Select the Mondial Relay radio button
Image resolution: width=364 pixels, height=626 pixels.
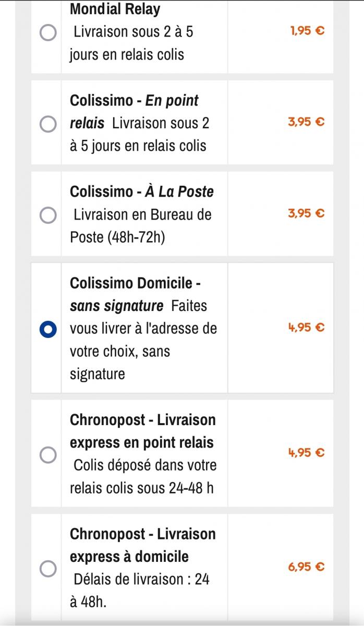tap(48, 33)
